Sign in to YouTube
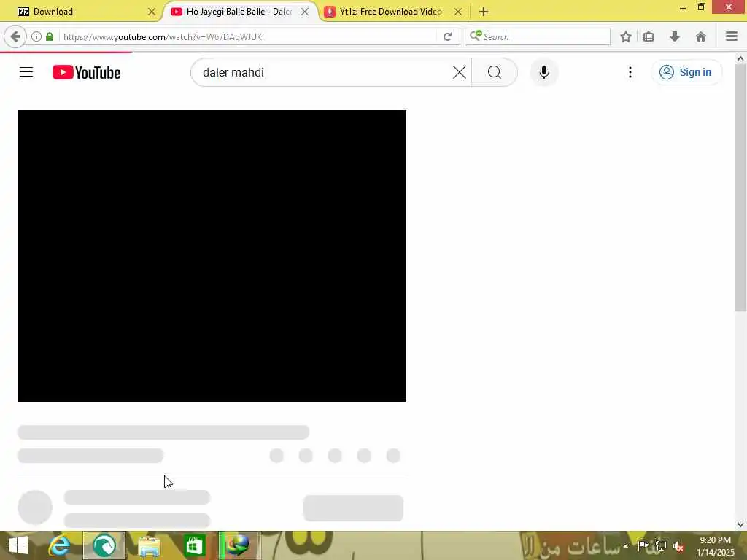The image size is (747, 560). [686, 72]
